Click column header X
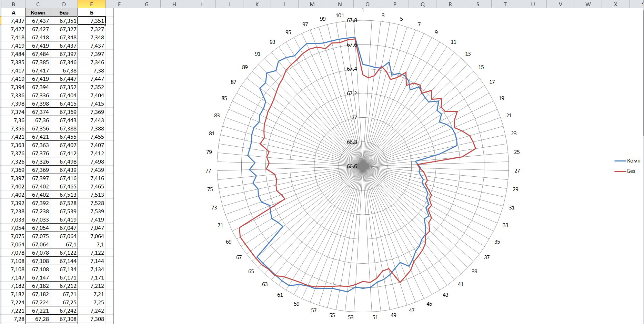644x324 pixels. pos(616,4)
